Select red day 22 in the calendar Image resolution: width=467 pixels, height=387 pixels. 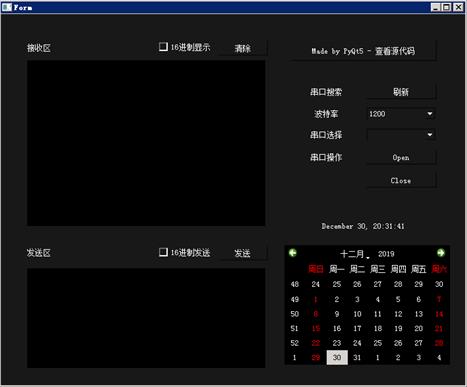[x=316, y=343]
